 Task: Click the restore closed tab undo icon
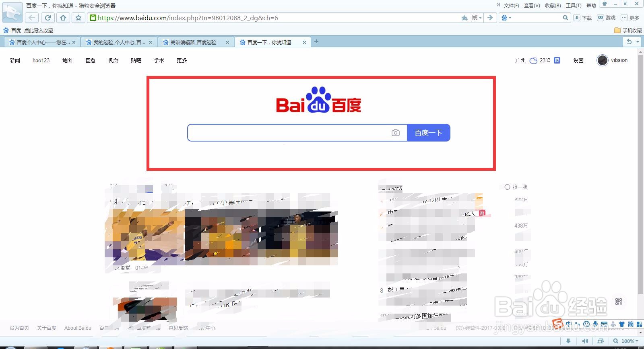point(629,41)
